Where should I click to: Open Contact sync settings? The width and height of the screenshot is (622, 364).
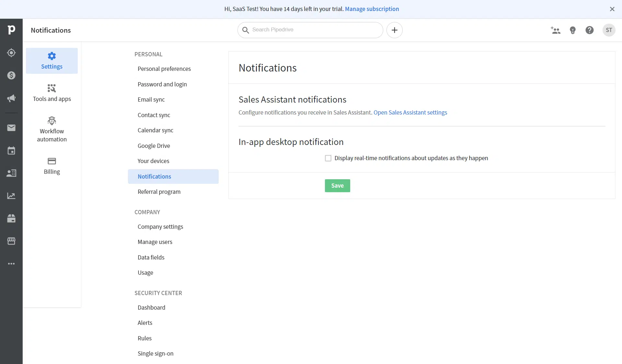173,115
